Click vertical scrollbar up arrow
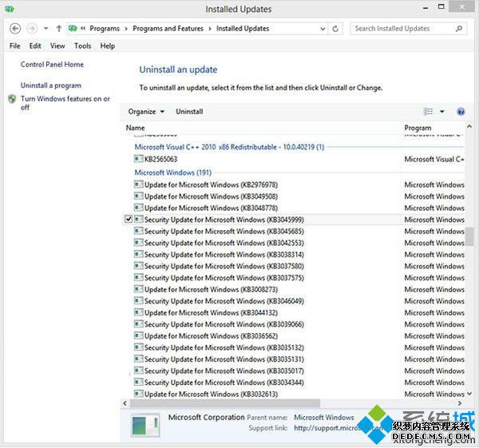The width and height of the screenshot is (479, 448). coord(469,126)
